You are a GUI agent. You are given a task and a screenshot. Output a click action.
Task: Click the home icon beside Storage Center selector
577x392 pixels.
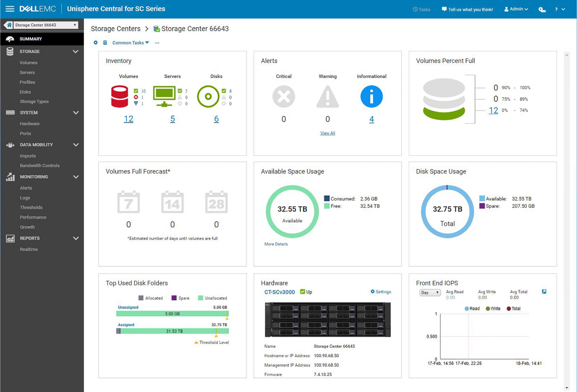point(8,25)
